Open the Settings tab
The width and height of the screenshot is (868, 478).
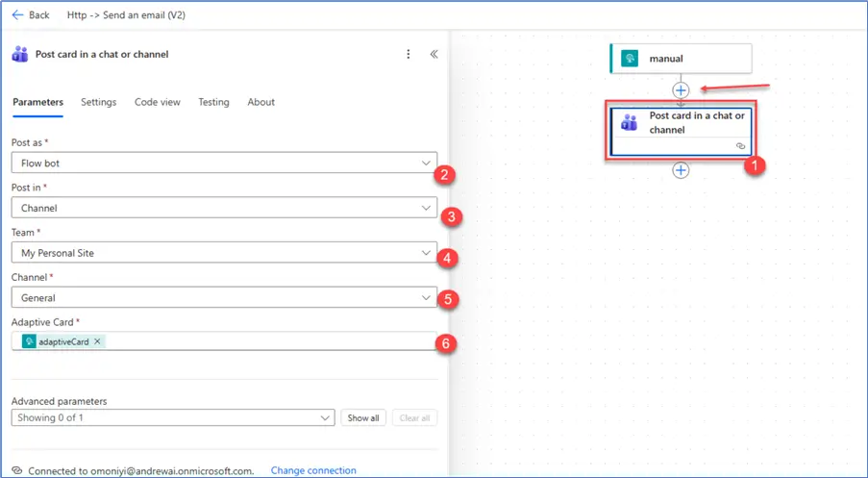coord(99,102)
